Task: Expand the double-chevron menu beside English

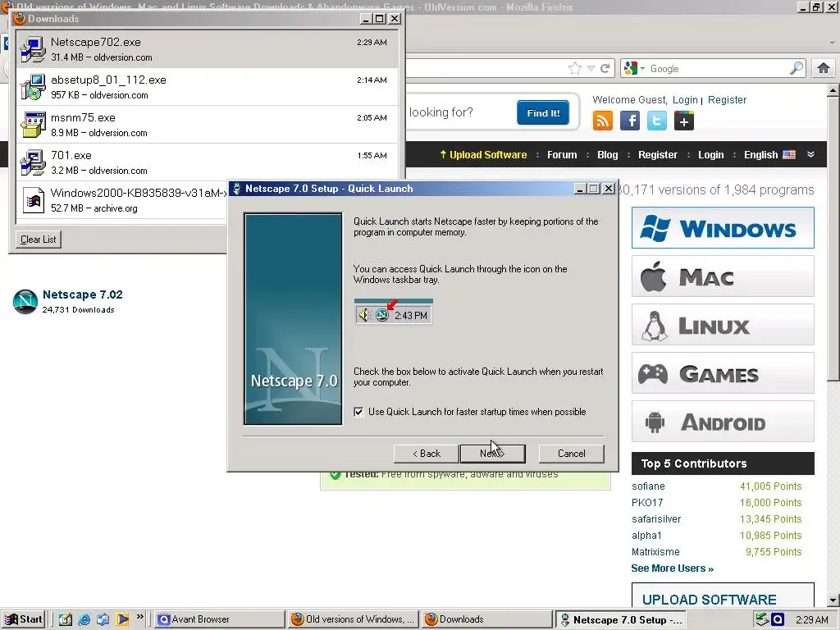Action: tap(811, 154)
